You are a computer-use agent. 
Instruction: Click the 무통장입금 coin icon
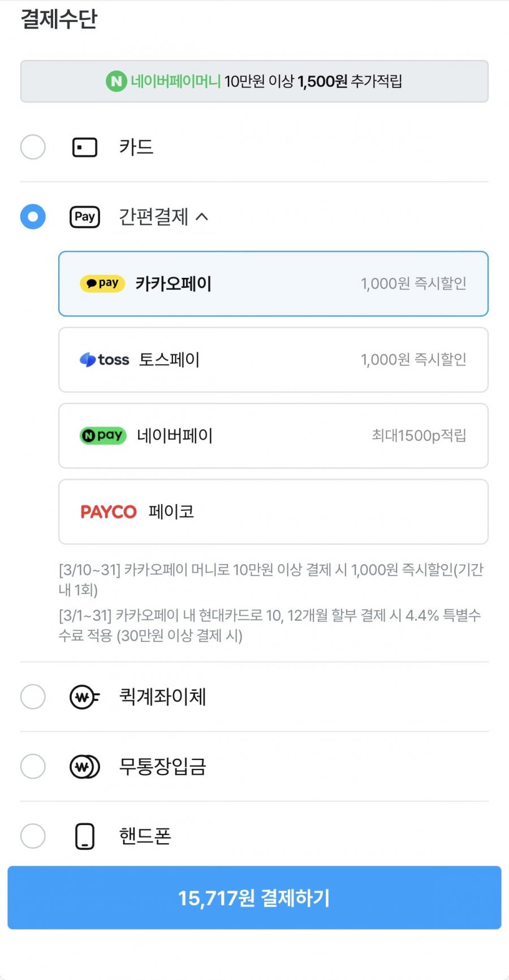point(84,767)
